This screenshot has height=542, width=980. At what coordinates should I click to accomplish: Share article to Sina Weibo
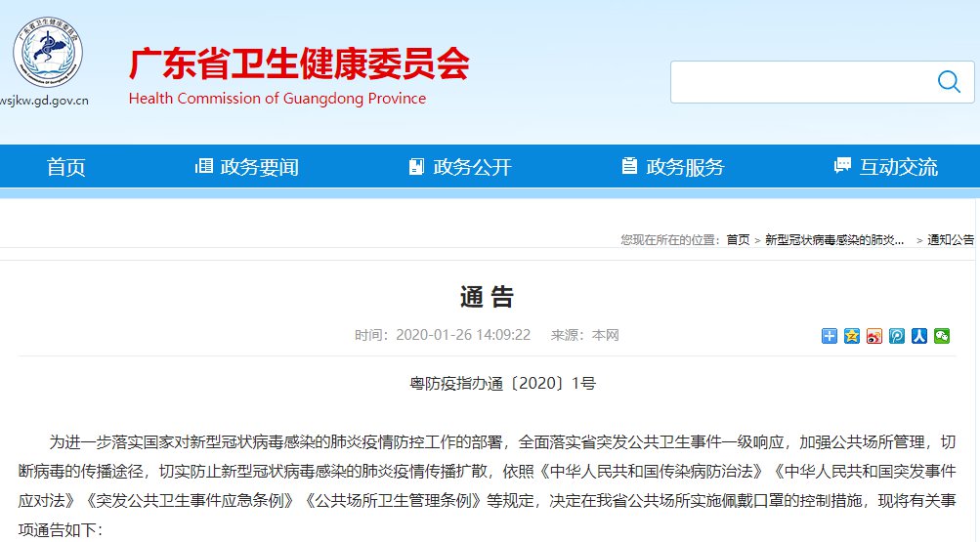point(874,336)
